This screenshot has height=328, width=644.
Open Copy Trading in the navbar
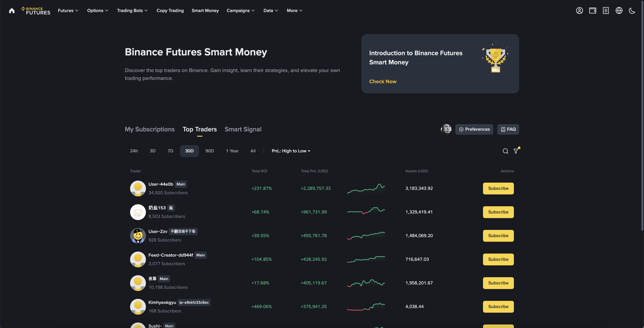(170, 11)
